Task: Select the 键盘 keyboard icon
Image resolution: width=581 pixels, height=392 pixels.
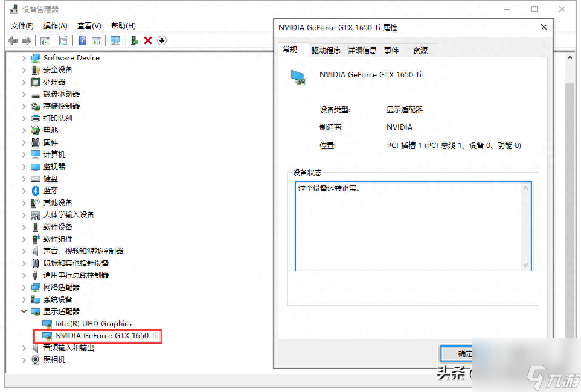Action: pyautogui.click(x=36, y=179)
